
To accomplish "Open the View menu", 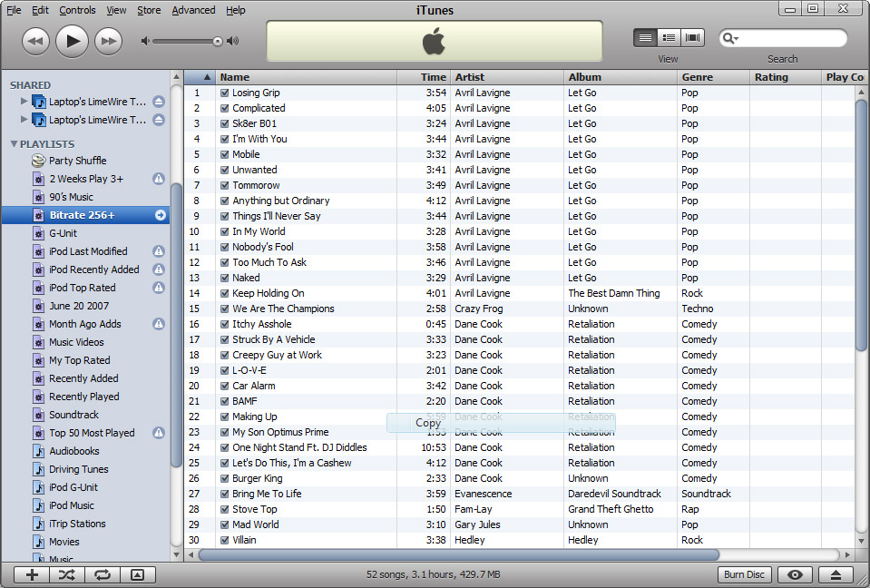I will [x=116, y=10].
